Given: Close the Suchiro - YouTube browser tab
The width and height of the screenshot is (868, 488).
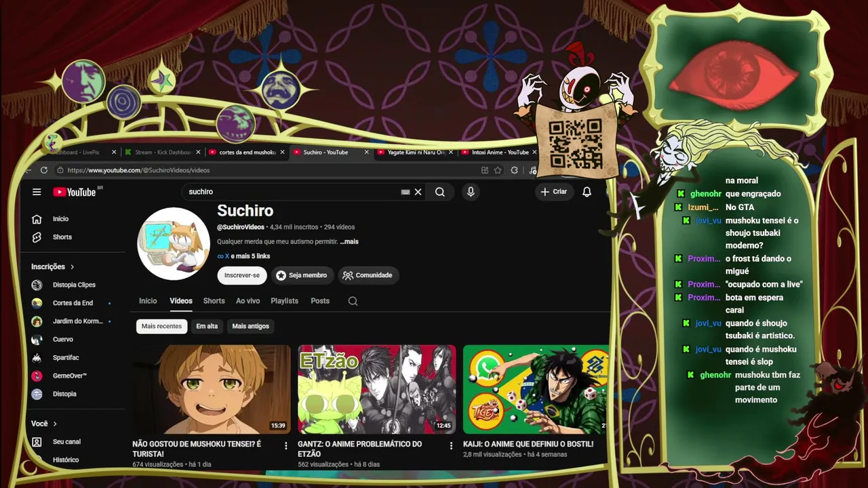Looking at the screenshot, I should pos(367,152).
